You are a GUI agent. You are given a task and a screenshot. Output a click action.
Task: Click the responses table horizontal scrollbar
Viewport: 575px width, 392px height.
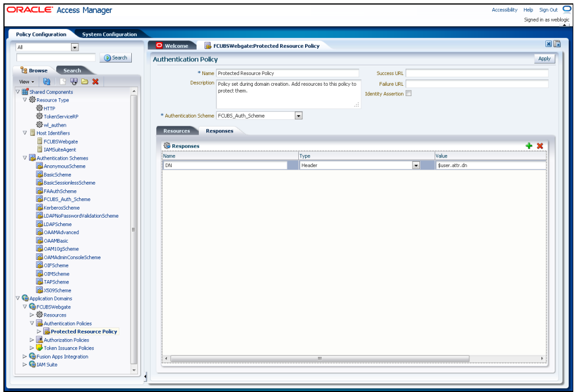(319, 358)
